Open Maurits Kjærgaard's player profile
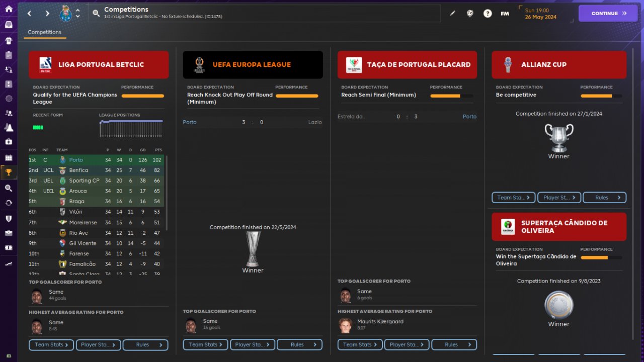The width and height of the screenshot is (644, 362). (x=380, y=322)
